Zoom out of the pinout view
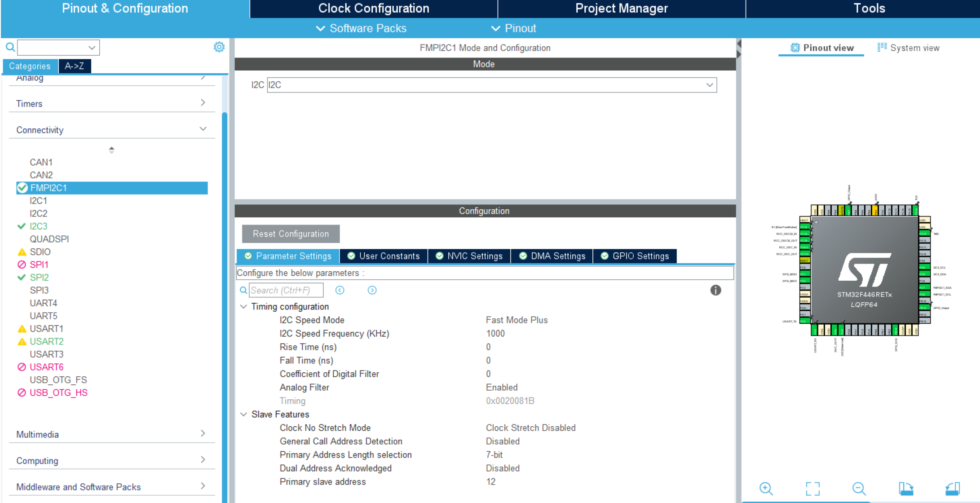This screenshot has height=503, width=980. point(859,489)
